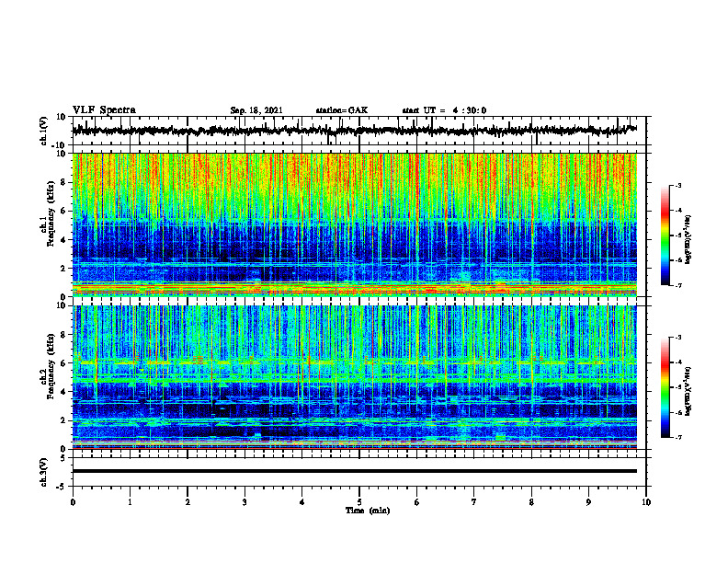
Task: Click the ch.1 voltage waveform trace panel
Action: click(359, 131)
